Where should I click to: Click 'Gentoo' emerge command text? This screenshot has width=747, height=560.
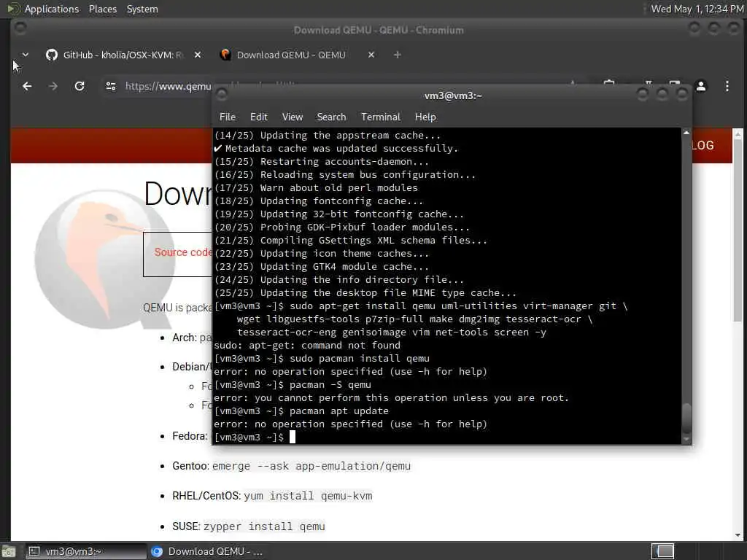pos(311,466)
